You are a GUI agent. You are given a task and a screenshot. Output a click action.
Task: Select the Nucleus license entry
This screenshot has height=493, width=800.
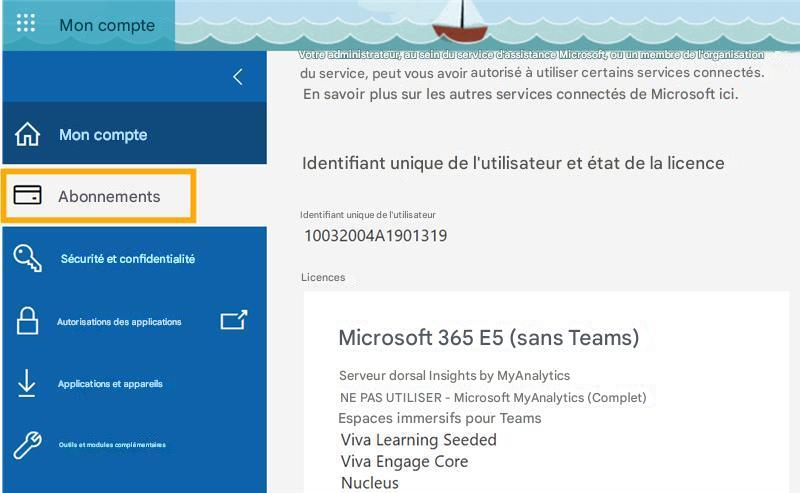(x=370, y=483)
